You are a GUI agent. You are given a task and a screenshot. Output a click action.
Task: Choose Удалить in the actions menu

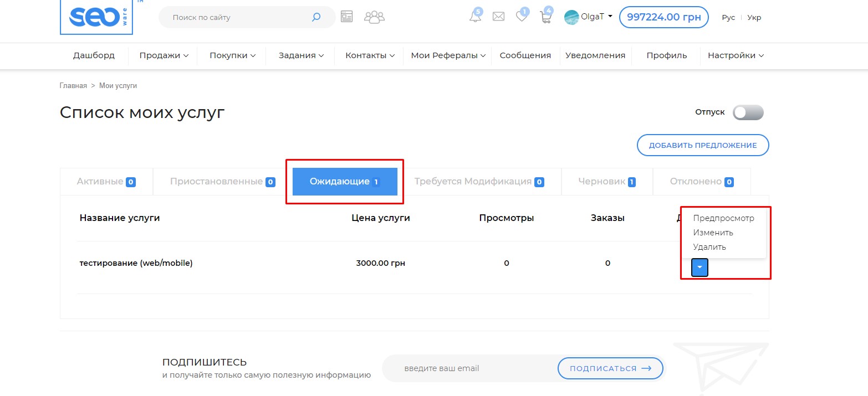(709, 247)
